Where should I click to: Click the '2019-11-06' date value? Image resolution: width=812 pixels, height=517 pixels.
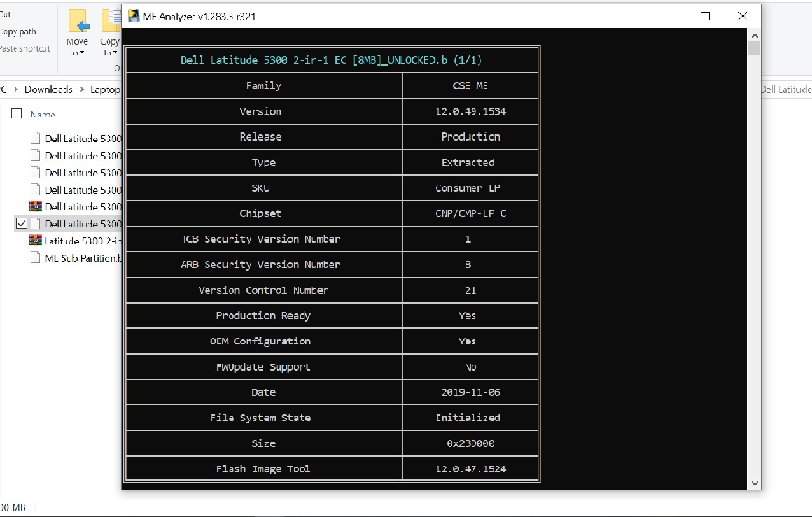pos(470,392)
